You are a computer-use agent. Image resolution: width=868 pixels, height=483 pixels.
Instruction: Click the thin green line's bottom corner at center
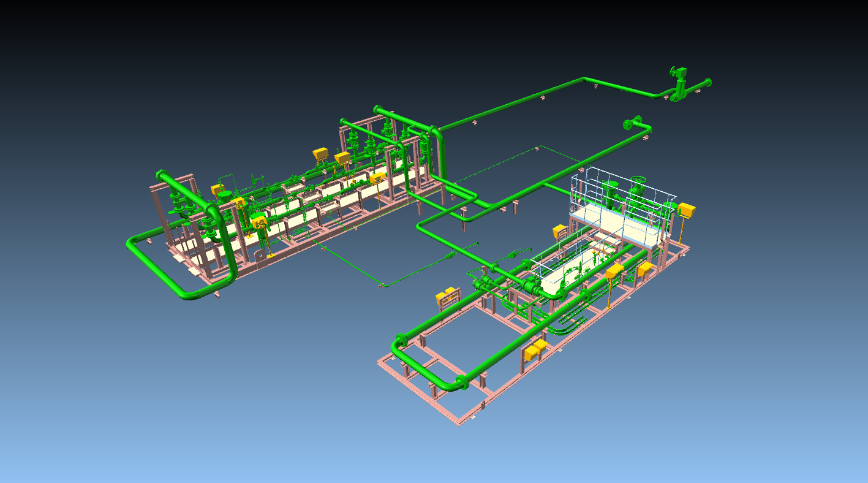[x=381, y=285]
